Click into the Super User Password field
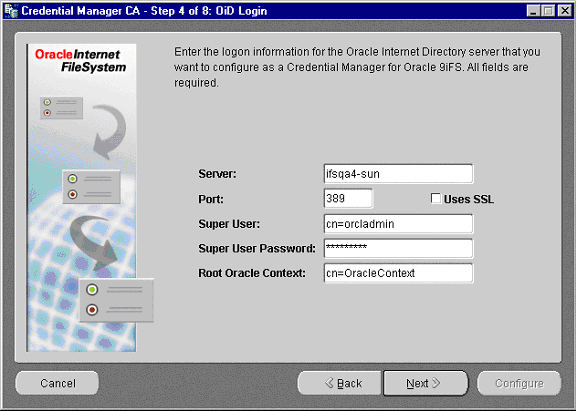576x411 pixels. (399, 248)
